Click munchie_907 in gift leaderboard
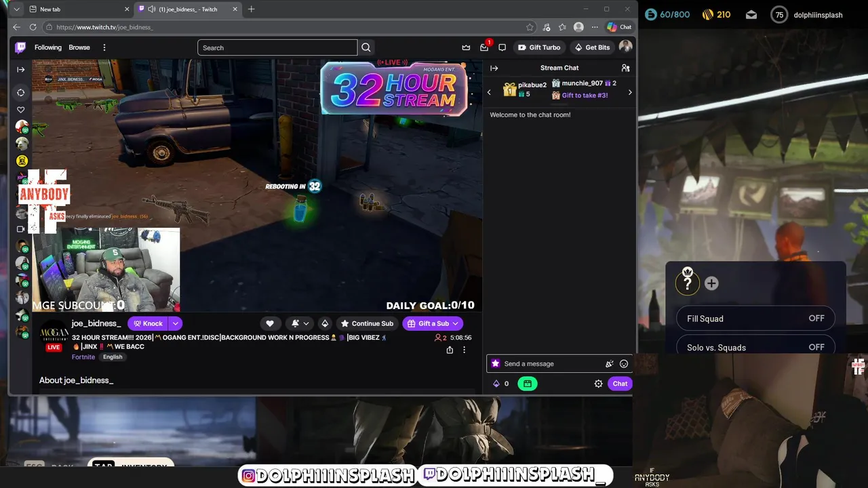Viewport: 868px width, 488px height. 582,83
